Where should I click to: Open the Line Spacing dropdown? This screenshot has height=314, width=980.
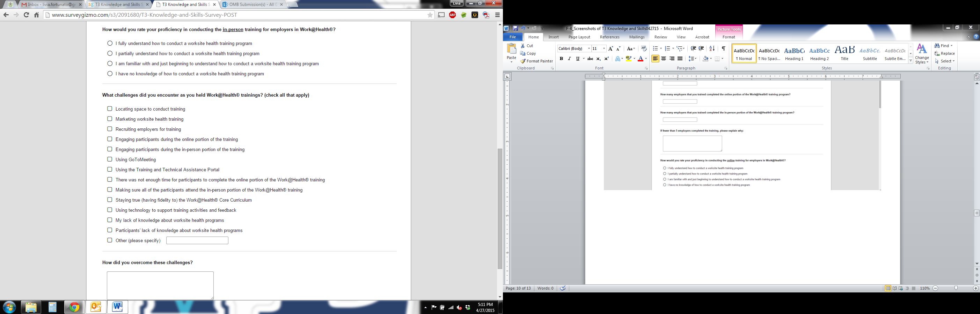(x=692, y=59)
